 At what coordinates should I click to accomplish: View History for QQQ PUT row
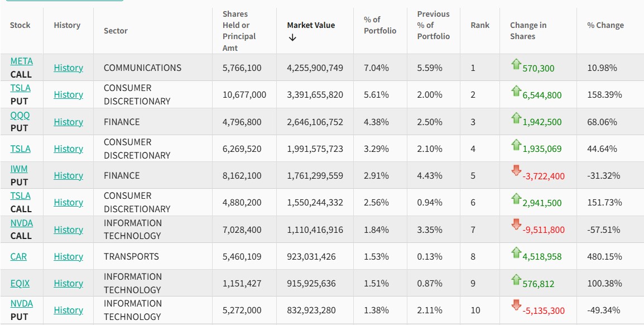point(68,122)
